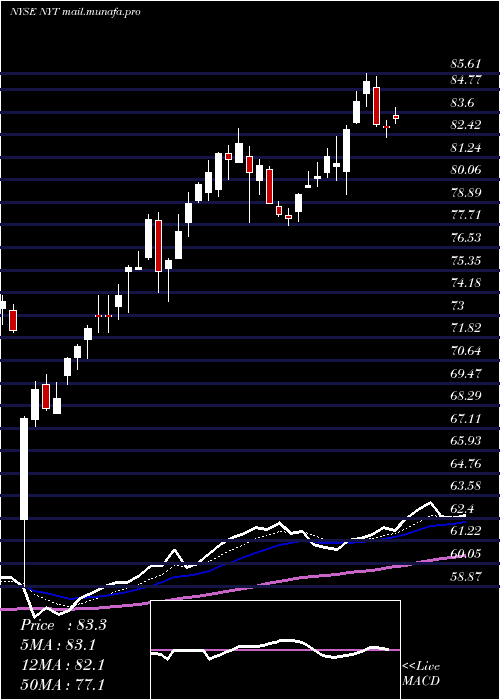Click the 64.76 price label
The image size is (500, 700).
point(466,464)
